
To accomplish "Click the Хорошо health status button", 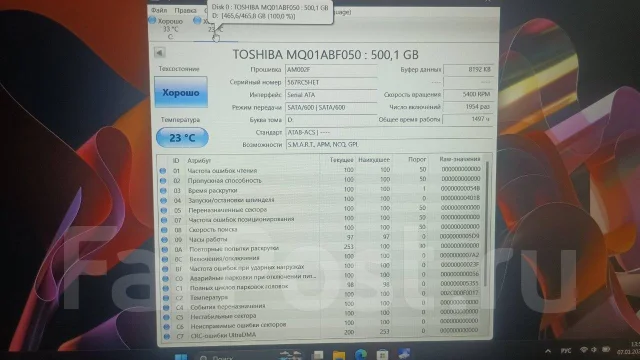I will coord(181,92).
